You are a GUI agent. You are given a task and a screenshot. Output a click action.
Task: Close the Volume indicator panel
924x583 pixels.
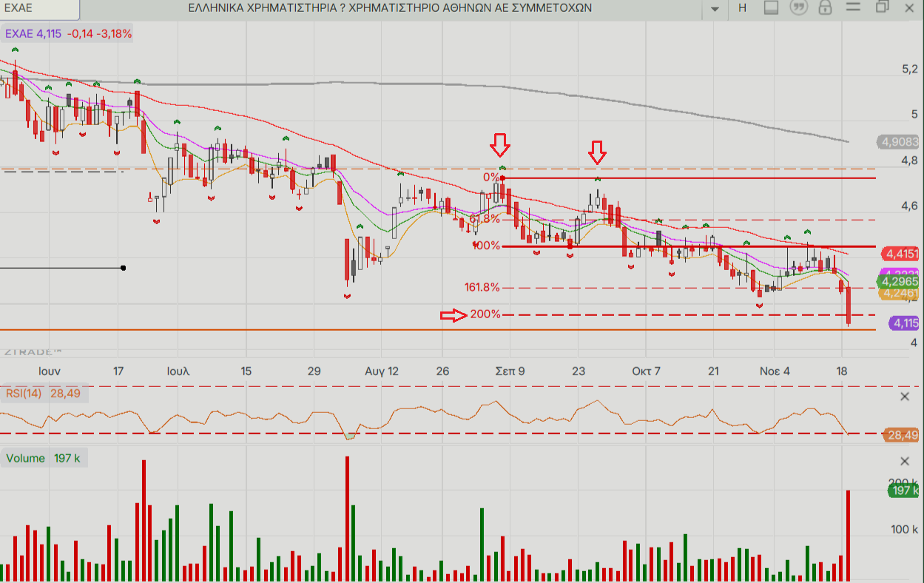(905, 460)
